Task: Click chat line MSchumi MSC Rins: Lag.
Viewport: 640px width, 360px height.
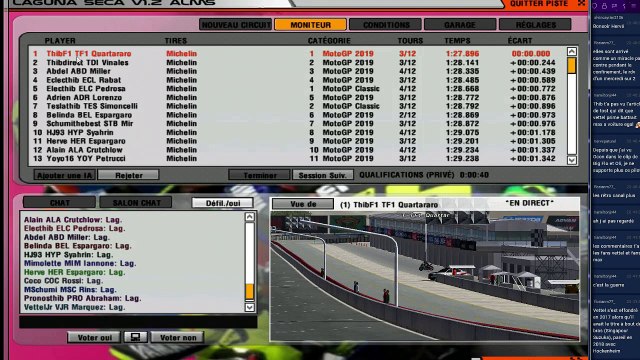Action: coord(70,290)
